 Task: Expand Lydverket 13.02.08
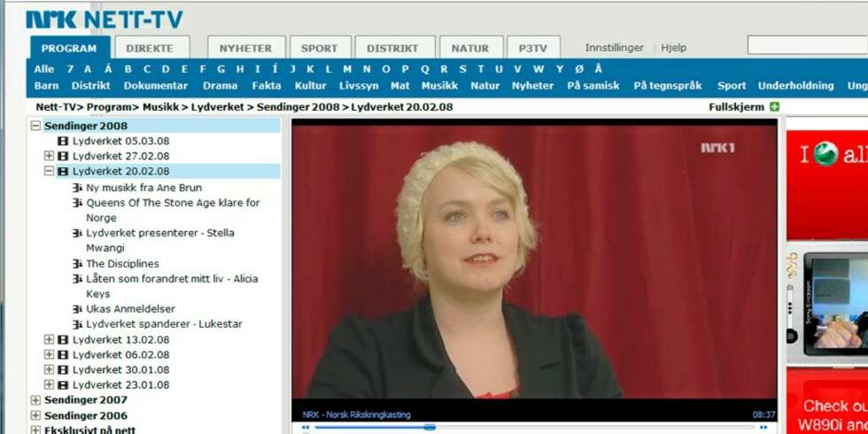coord(49,339)
